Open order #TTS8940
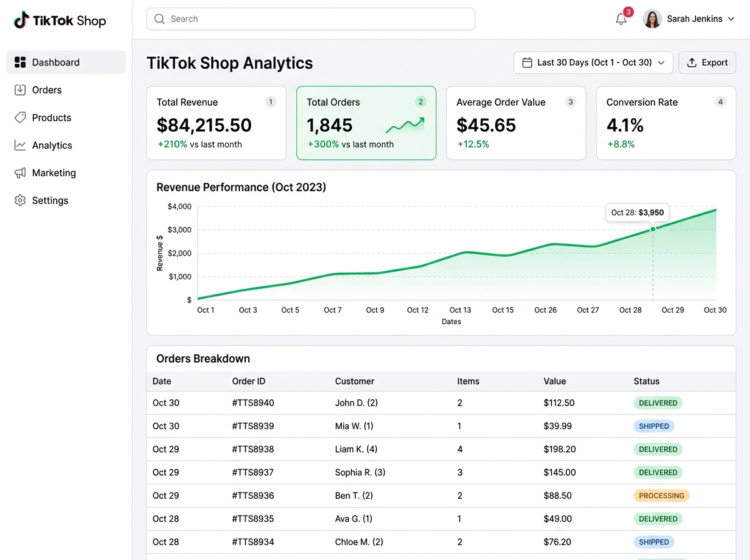Viewport: 750px width, 560px height. (253, 403)
